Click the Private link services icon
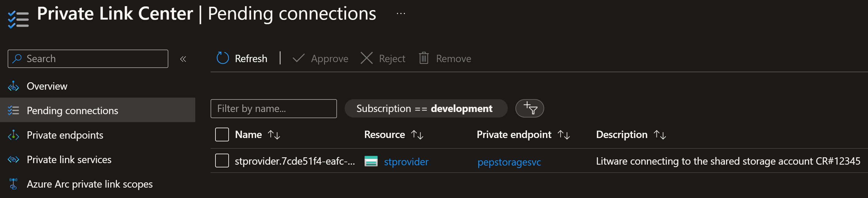868x198 pixels. point(13,159)
